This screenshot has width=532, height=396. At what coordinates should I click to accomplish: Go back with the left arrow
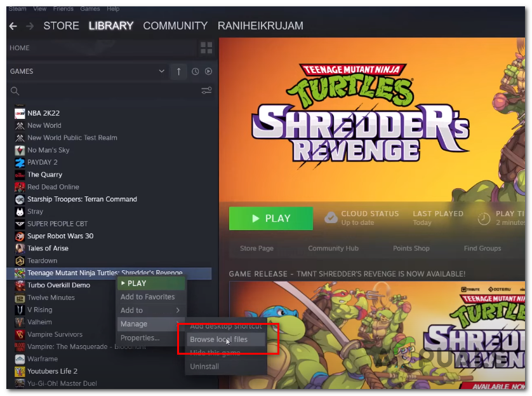click(13, 26)
